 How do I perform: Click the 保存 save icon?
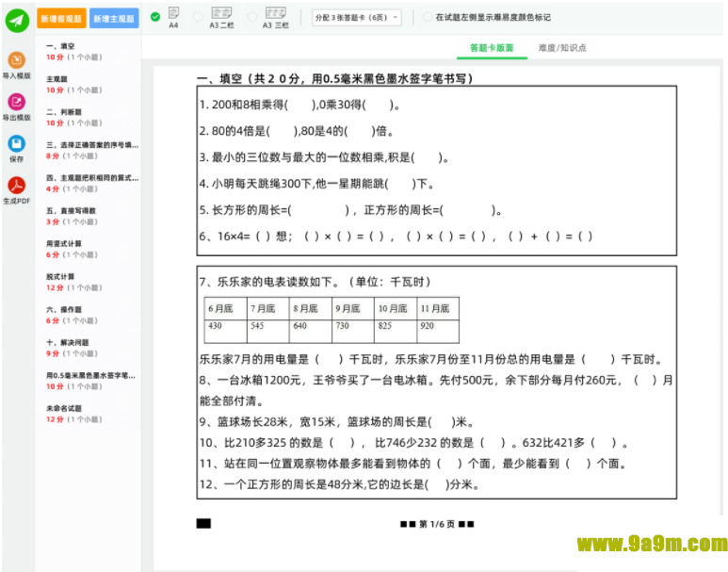(16, 143)
